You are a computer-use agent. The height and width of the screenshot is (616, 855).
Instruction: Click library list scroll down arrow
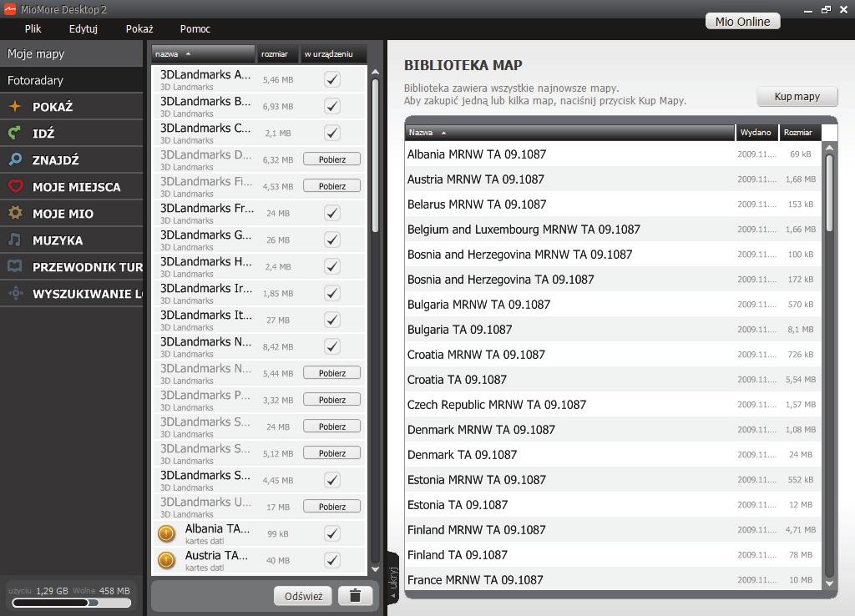tap(829, 583)
